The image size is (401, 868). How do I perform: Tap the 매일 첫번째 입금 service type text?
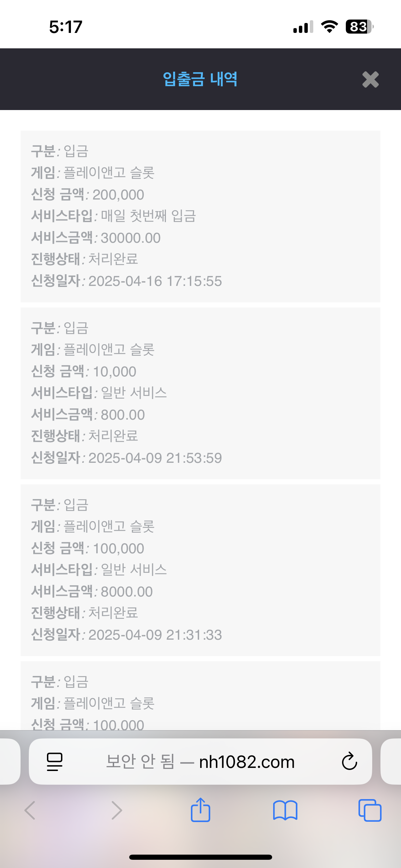pyautogui.click(x=148, y=216)
